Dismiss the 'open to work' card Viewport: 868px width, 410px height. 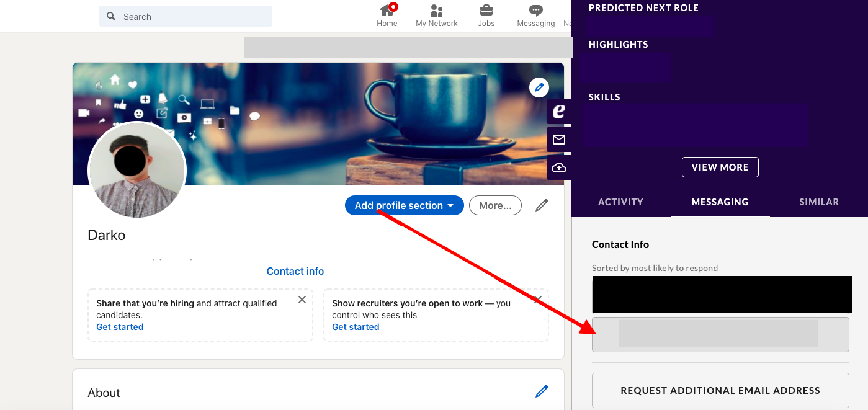click(537, 300)
